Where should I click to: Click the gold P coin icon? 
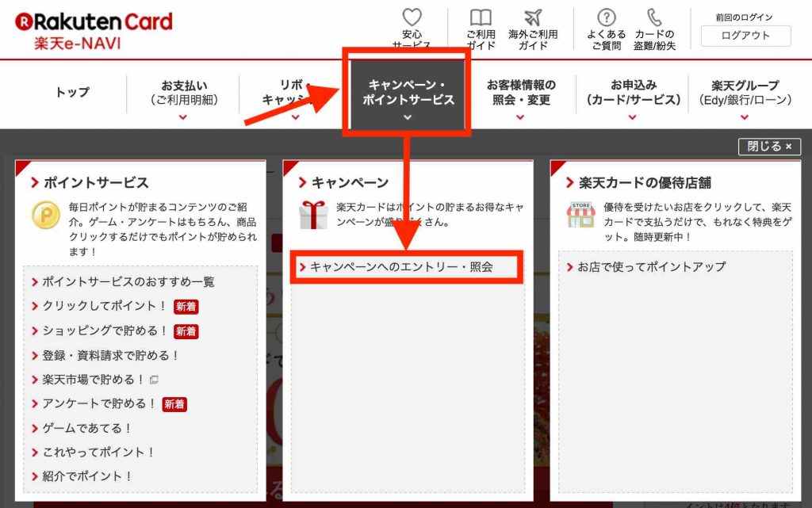coord(46,215)
